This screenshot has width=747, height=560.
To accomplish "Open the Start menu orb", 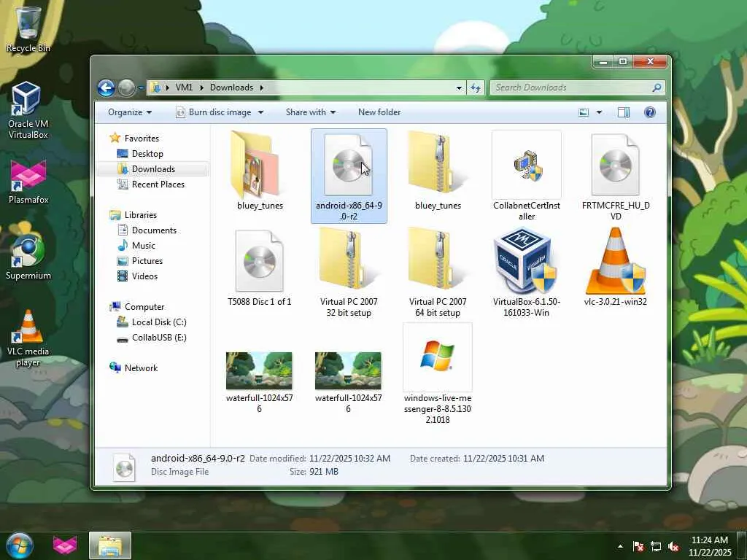I will pyautogui.click(x=20, y=545).
